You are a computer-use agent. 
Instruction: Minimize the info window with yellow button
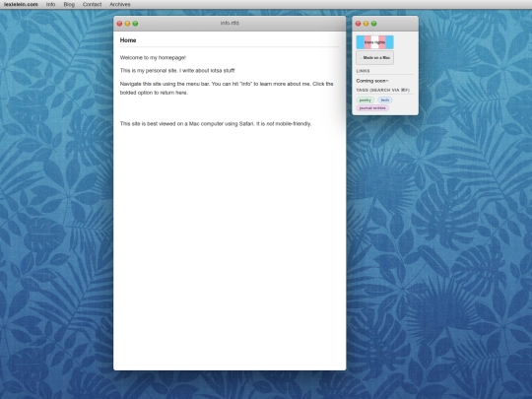click(x=127, y=24)
